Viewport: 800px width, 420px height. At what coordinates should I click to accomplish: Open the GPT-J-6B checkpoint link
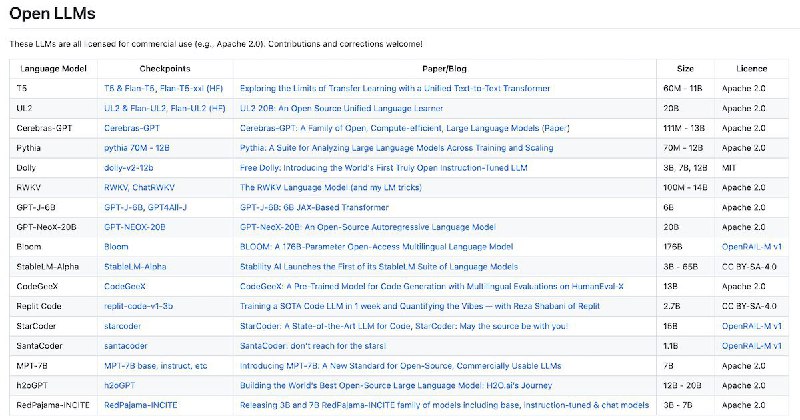(x=123, y=207)
